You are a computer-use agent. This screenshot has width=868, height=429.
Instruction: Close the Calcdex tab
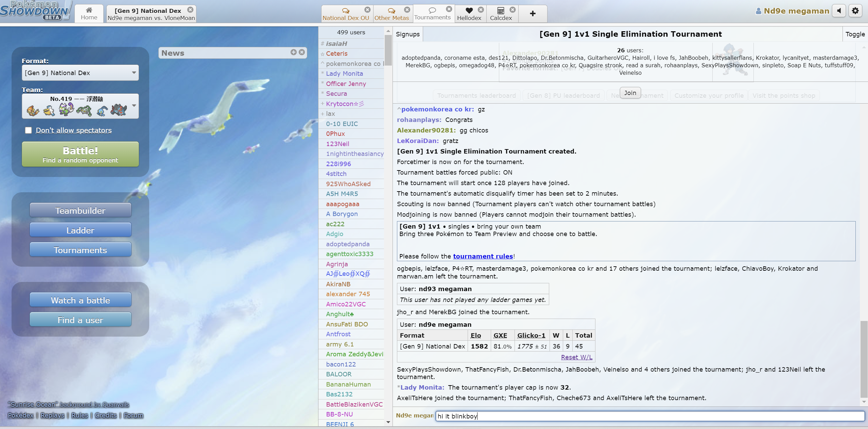point(513,10)
